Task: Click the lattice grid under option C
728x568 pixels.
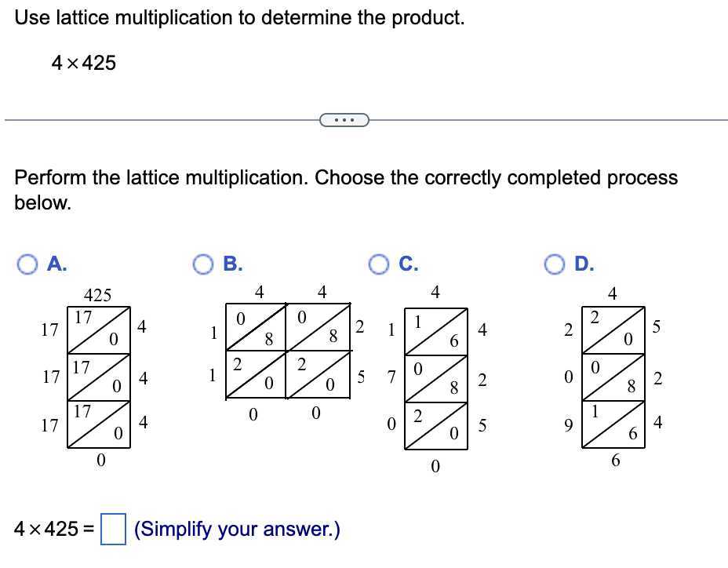Action: (x=436, y=377)
